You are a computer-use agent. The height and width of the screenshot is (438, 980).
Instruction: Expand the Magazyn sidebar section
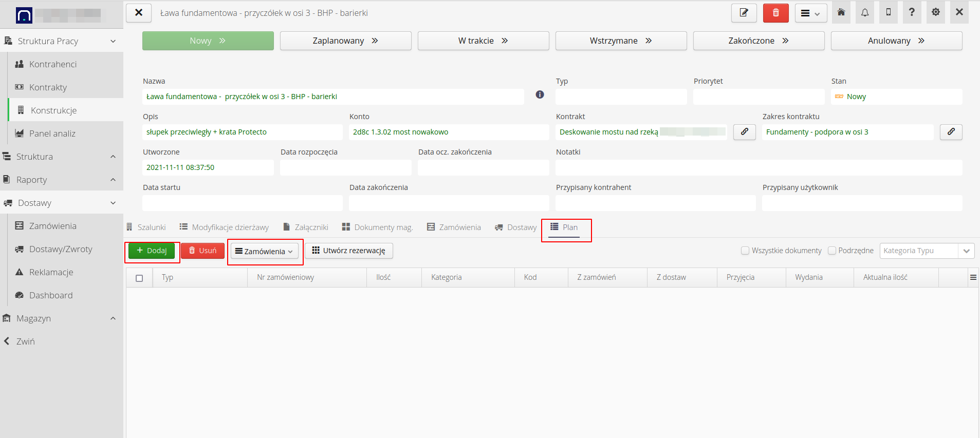62,318
